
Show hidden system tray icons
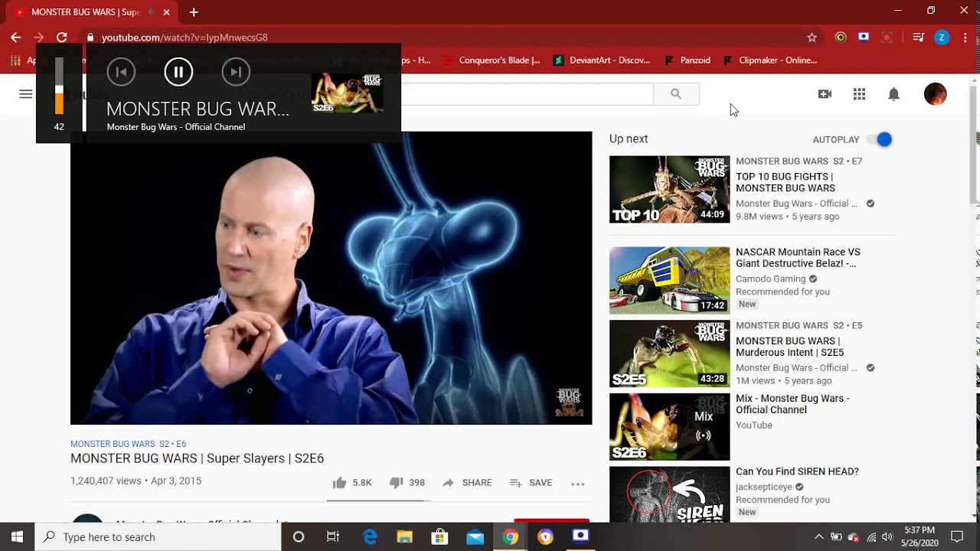pos(818,536)
